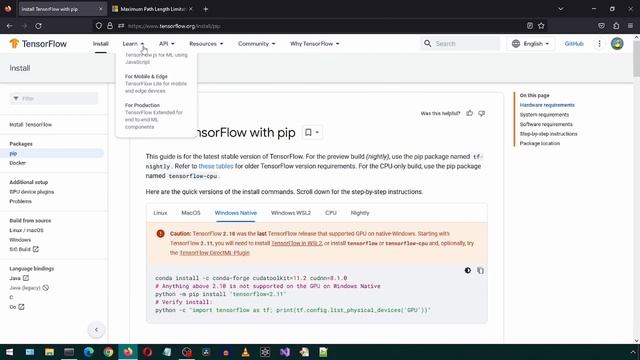Viewport: 640px width, 360px height.
Task: Reload the page with the refresh icon
Action: (x=38, y=26)
